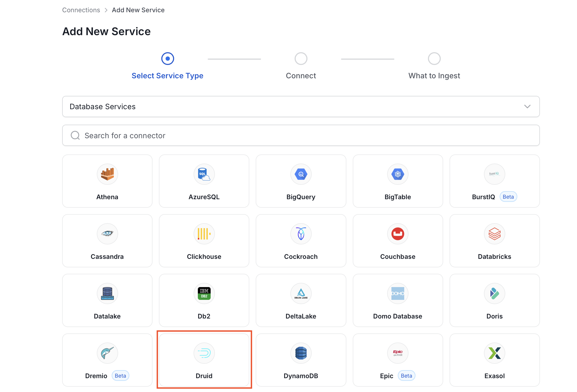Open the Database Services dropdown
Viewport: 577px width, 392px height.
[301, 107]
